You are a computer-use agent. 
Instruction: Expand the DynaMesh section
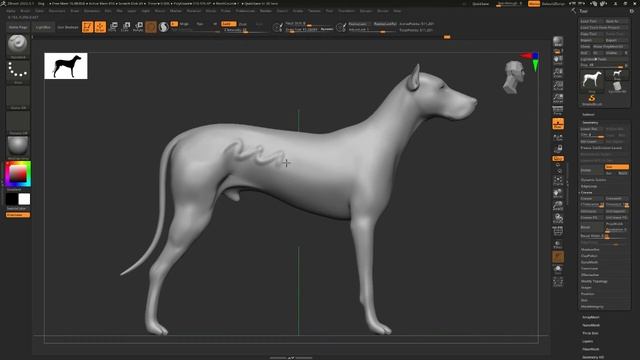(x=589, y=262)
